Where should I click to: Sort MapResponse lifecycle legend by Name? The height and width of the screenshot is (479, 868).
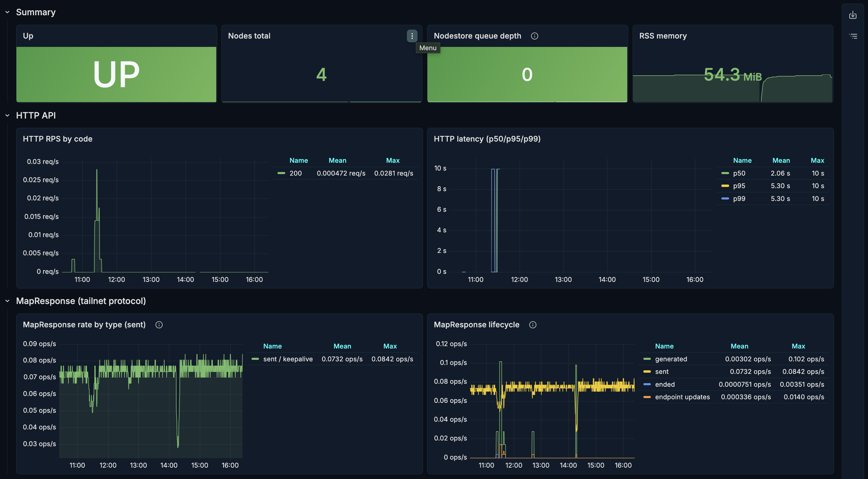[x=664, y=346]
